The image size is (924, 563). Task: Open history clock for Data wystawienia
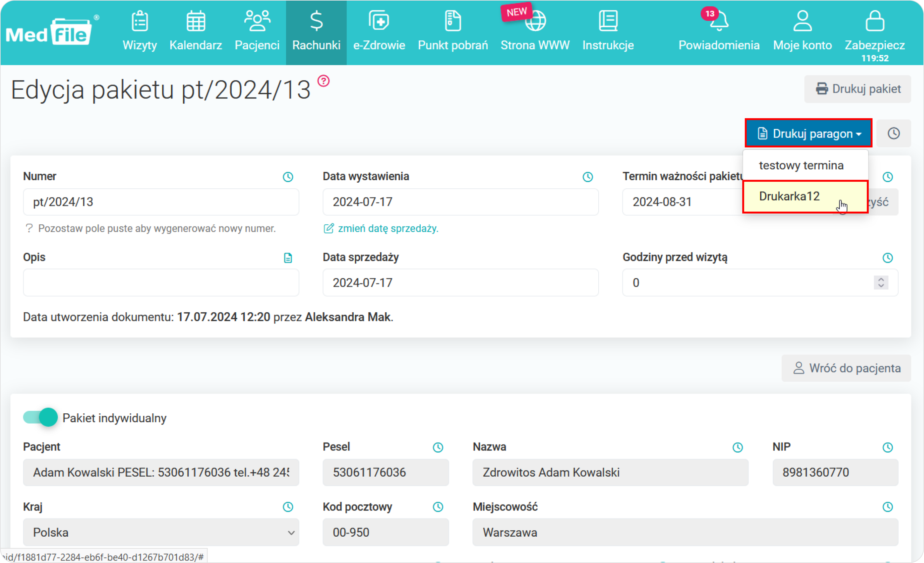(587, 177)
